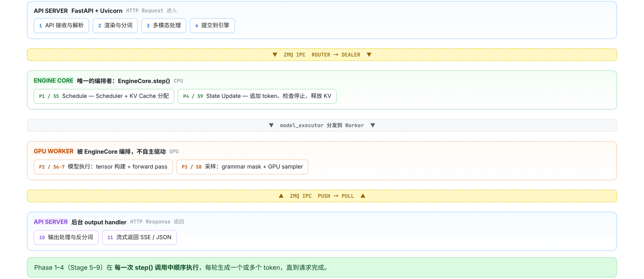The width and height of the screenshot is (644, 279).
Task: Select the 'ZMQ IPC ROUTER → DEALER' banner
Action: (x=322, y=55)
